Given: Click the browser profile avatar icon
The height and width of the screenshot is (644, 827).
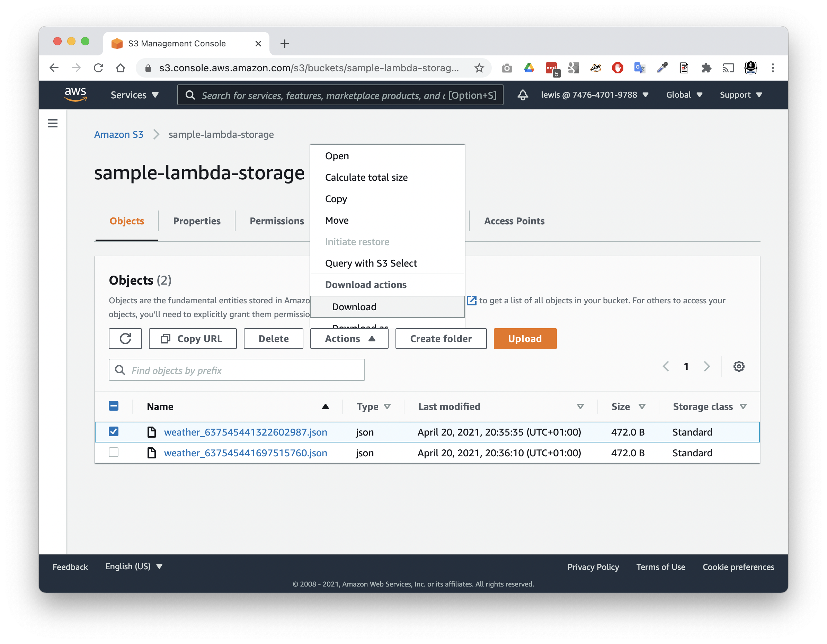Looking at the screenshot, I should [750, 68].
